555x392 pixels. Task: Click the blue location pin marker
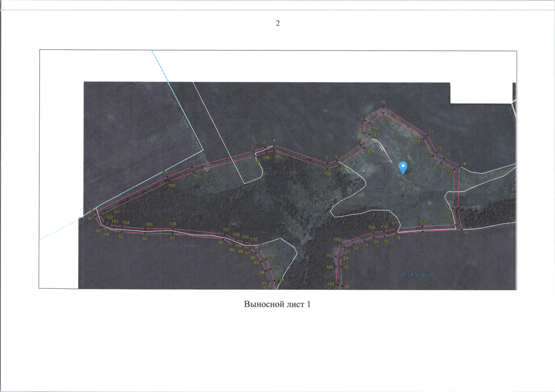(x=403, y=167)
